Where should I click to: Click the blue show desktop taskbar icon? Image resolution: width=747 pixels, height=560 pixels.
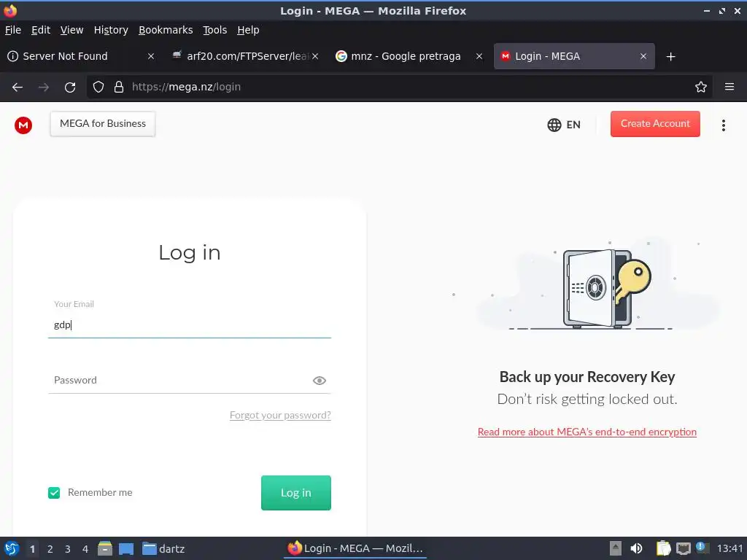(126, 549)
